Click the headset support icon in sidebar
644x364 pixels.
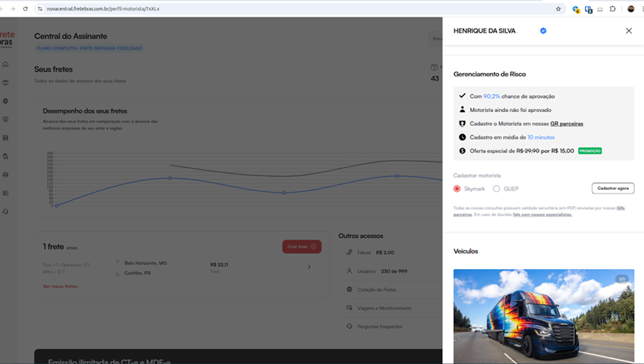point(6,212)
